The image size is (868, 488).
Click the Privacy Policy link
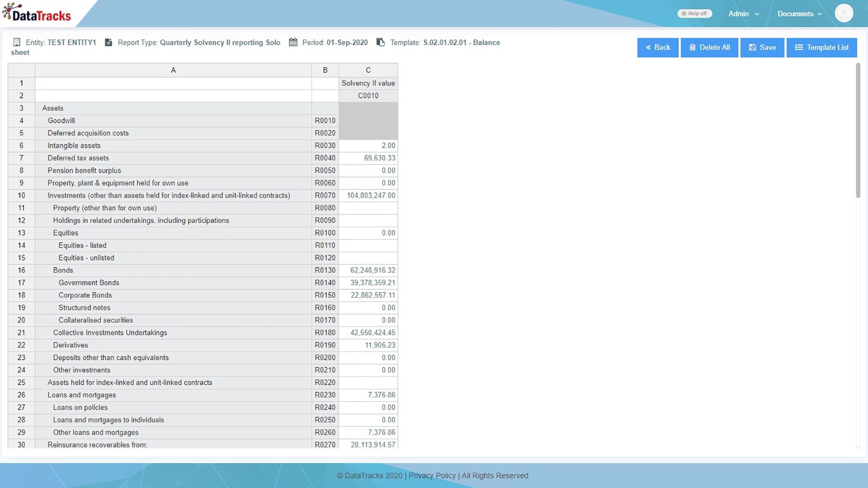point(432,475)
